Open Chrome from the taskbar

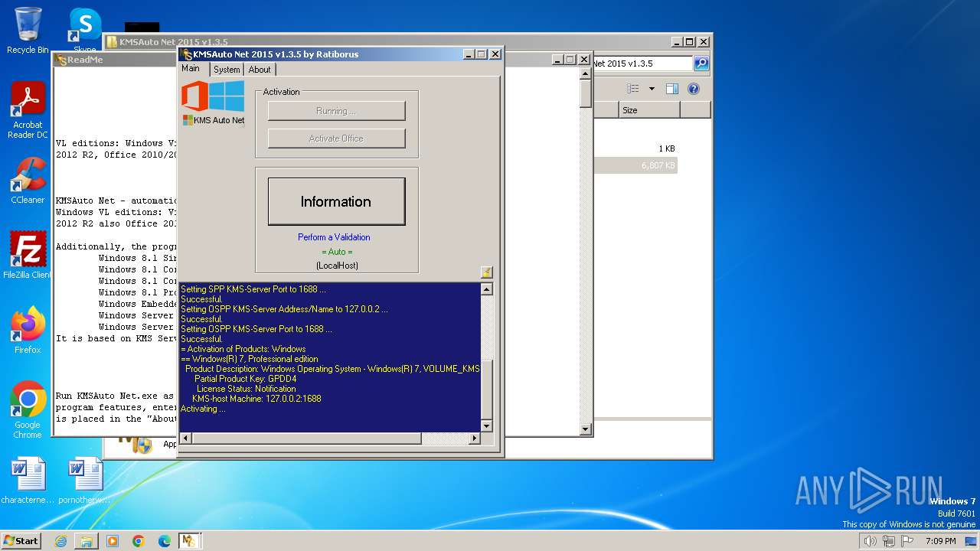[139, 541]
